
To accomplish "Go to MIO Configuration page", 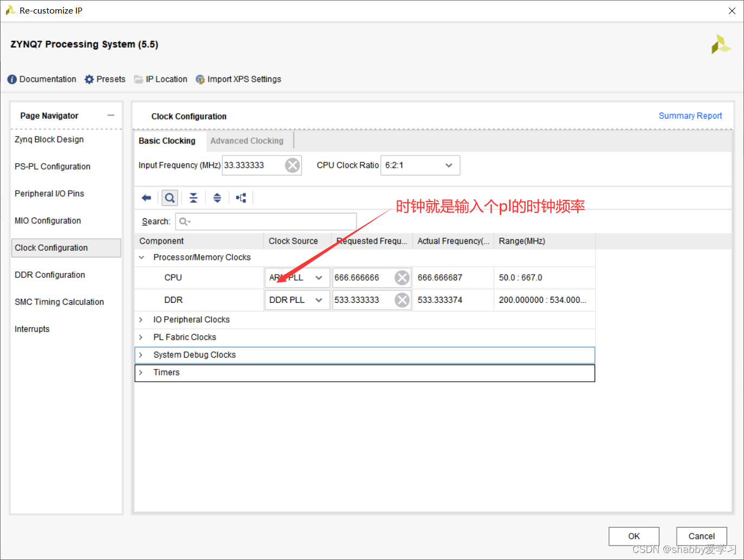I will click(48, 221).
